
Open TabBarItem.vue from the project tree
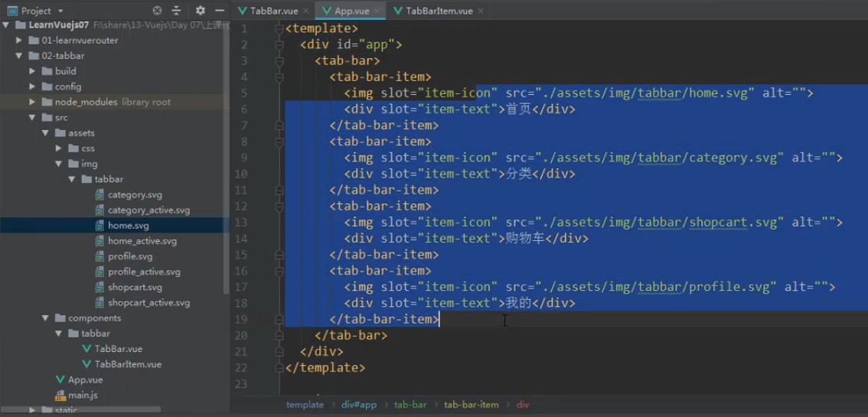[x=128, y=364]
